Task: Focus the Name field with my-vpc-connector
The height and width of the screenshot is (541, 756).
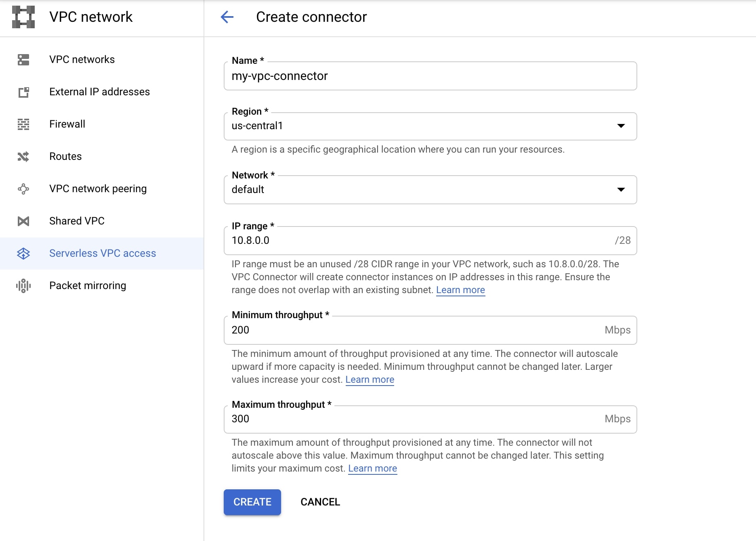Action: [x=430, y=76]
